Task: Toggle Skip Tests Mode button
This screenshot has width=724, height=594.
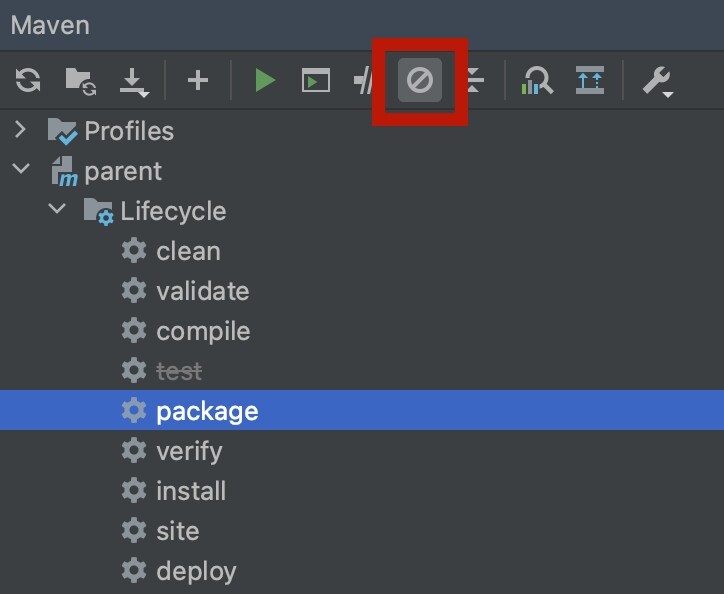Action: pyautogui.click(x=420, y=80)
